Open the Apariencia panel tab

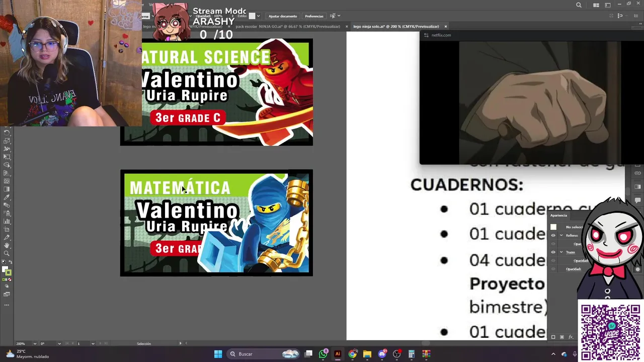pyautogui.click(x=558, y=216)
